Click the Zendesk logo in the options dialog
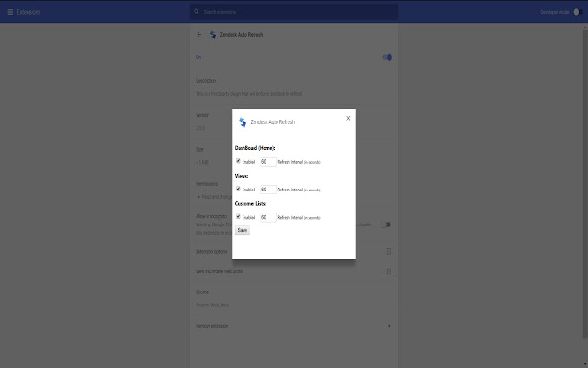The width and height of the screenshot is (588, 368). coord(243,122)
